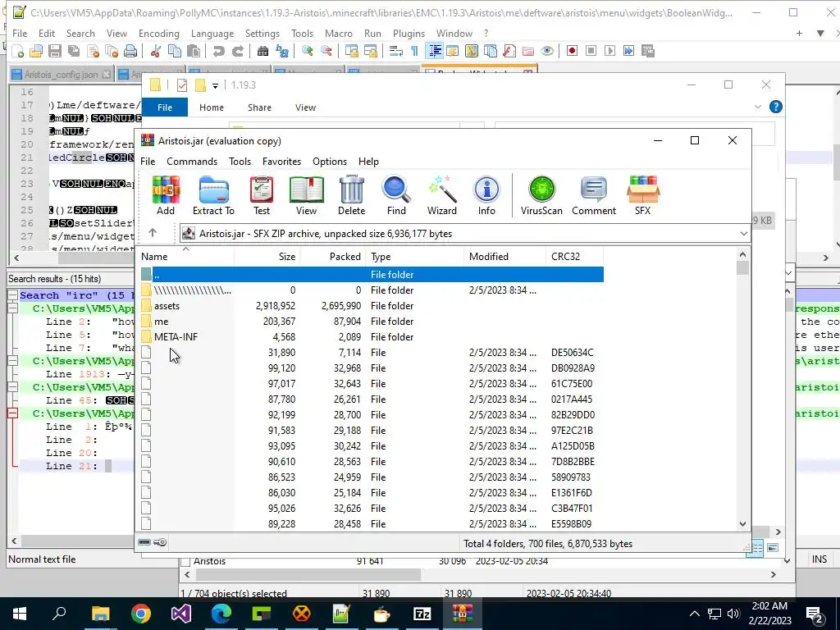The width and height of the screenshot is (840, 630).
Task: Click Extract To in WinRAR toolbar
Action: tap(214, 195)
